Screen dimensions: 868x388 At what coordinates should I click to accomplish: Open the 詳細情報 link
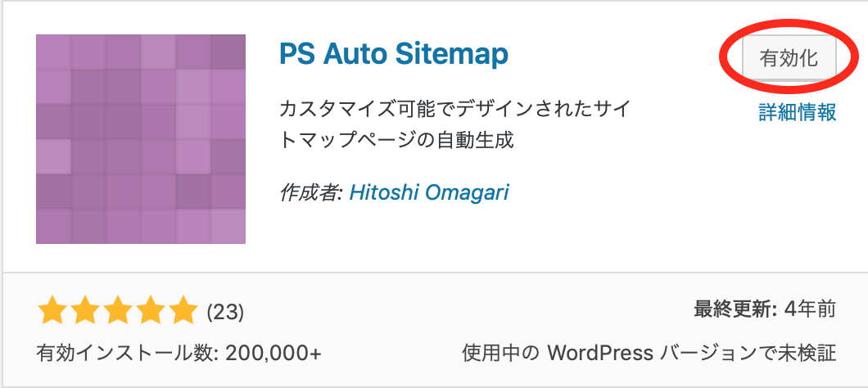pyautogui.click(x=797, y=112)
